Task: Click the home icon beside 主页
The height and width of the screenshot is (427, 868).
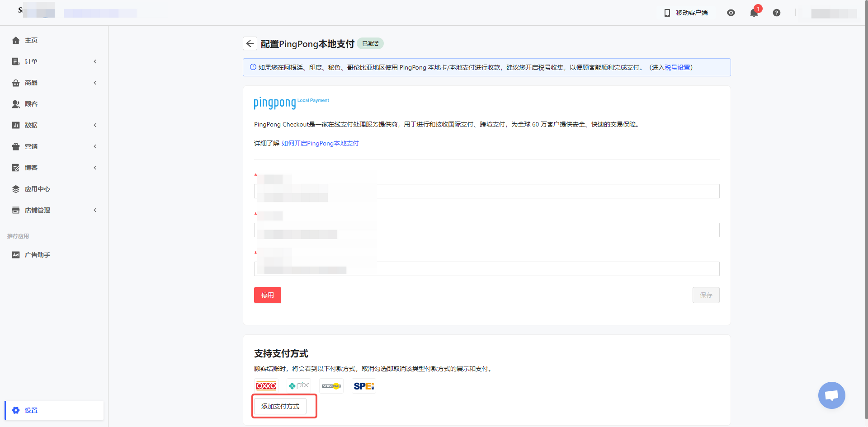Action: (x=16, y=40)
